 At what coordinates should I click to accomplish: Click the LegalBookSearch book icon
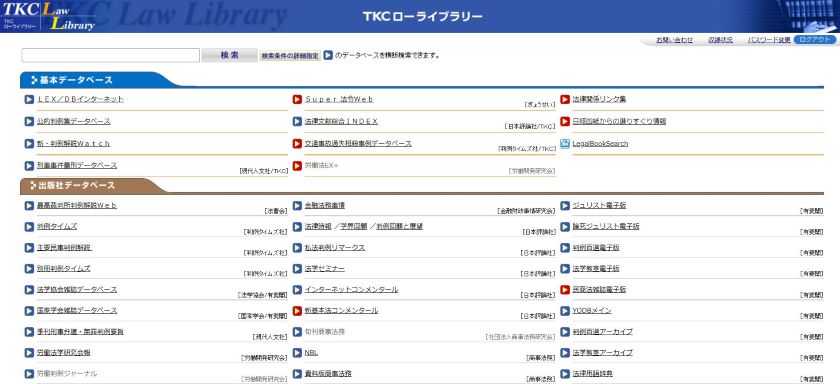click(565, 144)
